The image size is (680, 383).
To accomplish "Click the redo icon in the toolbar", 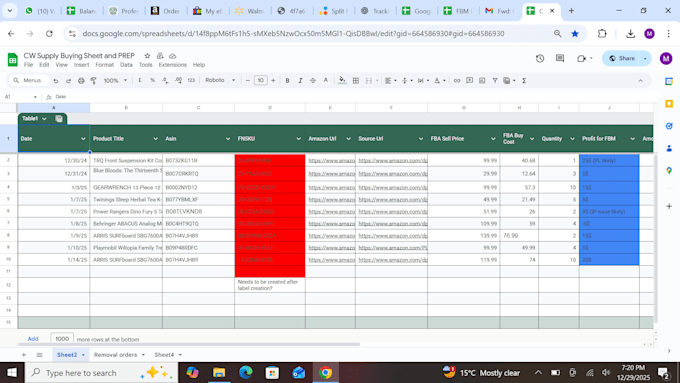I will (x=68, y=81).
